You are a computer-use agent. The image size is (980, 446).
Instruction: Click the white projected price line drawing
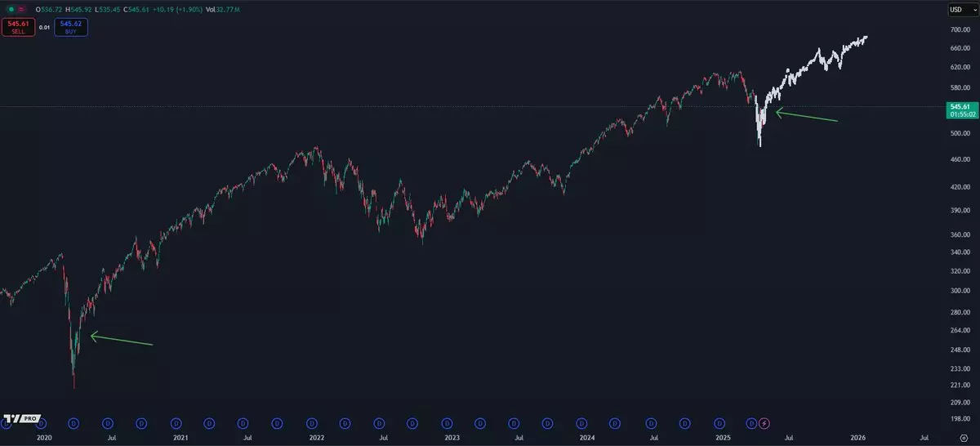[817, 63]
